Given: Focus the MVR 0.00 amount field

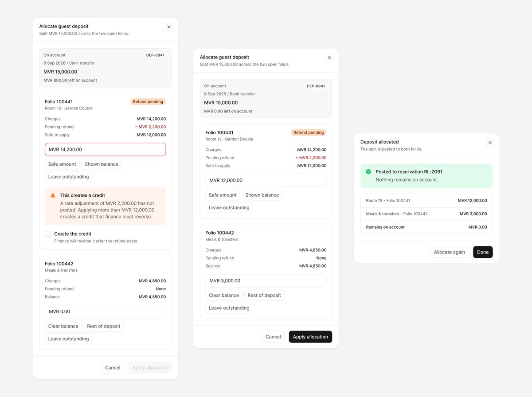Looking at the screenshot, I should coord(106,311).
